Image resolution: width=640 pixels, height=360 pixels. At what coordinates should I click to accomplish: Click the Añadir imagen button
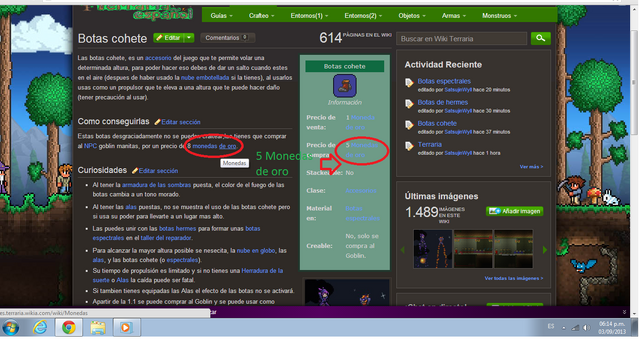515,211
